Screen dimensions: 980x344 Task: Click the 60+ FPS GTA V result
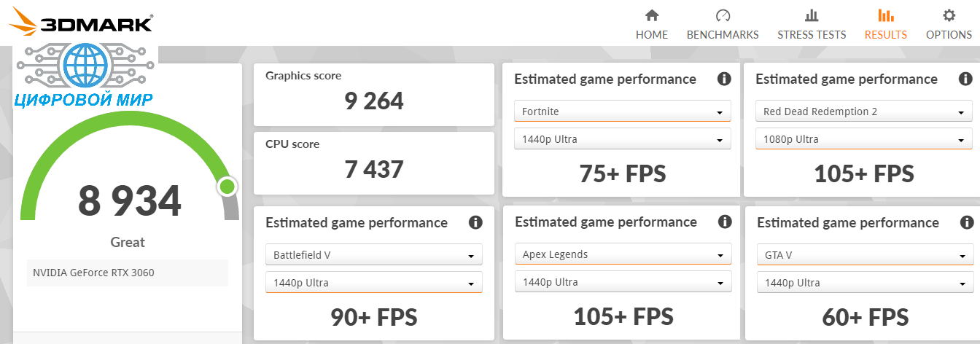(866, 318)
